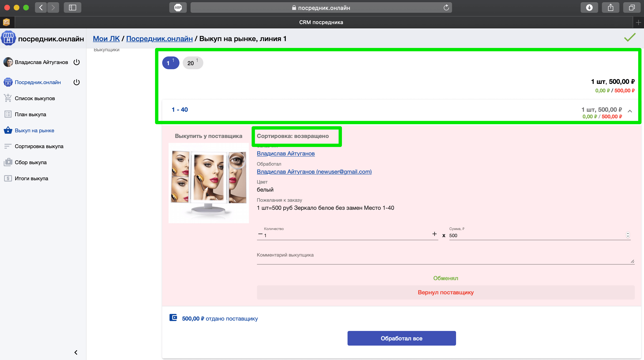Click Сортировка выкупа sort icon
The image size is (644, 360).
[8, 146]
